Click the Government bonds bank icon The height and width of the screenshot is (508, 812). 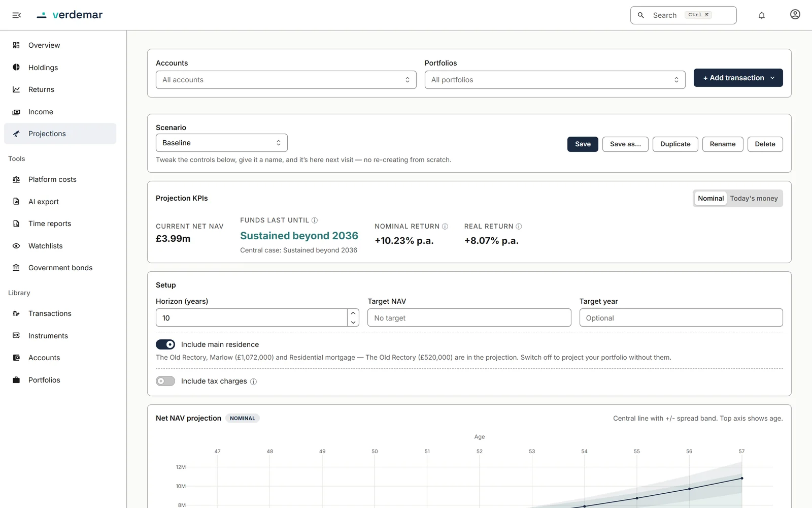point(16,268)
